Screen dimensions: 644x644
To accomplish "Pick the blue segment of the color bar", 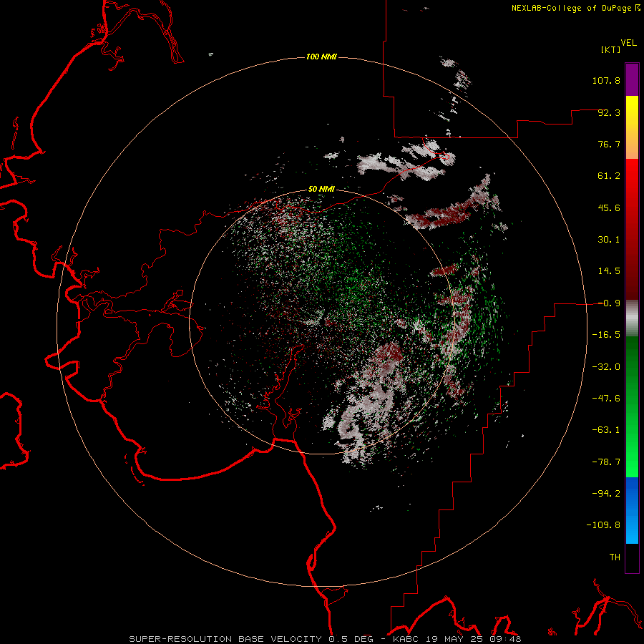I will click(x=632, y=510).
